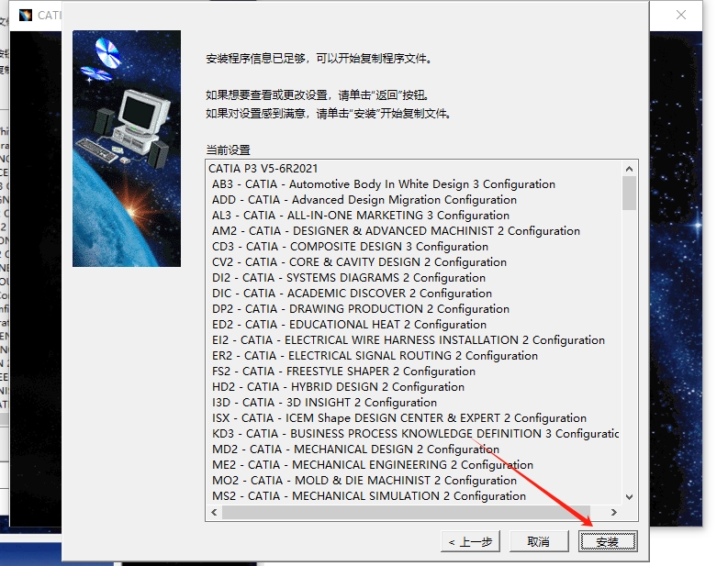The height and width of the screenshot is (566, 728).
Task: Click the CATIA installer title bar icon
Action: (25, 15)
